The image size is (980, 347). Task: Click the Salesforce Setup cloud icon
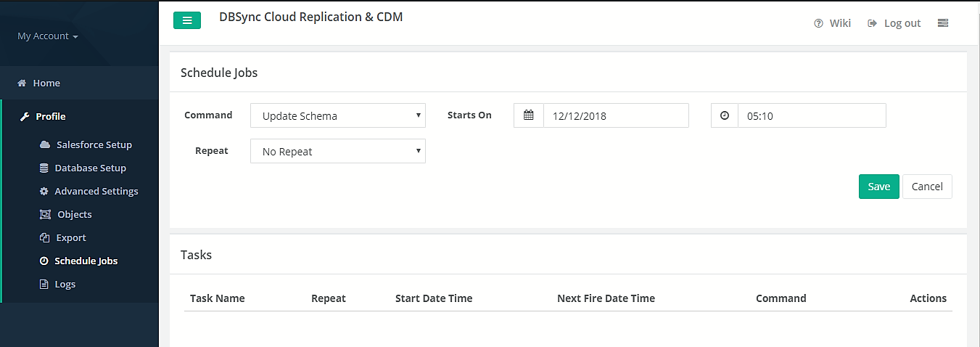45,144
